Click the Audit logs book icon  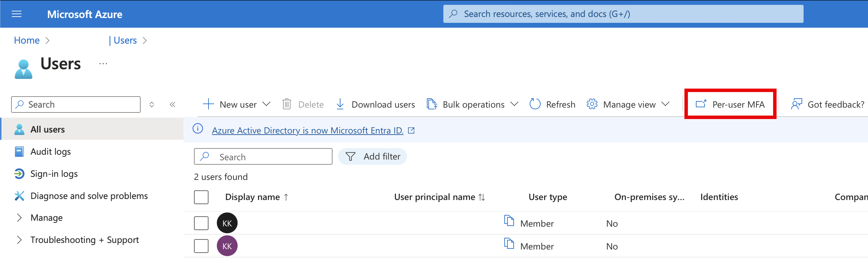coord(19,152)
